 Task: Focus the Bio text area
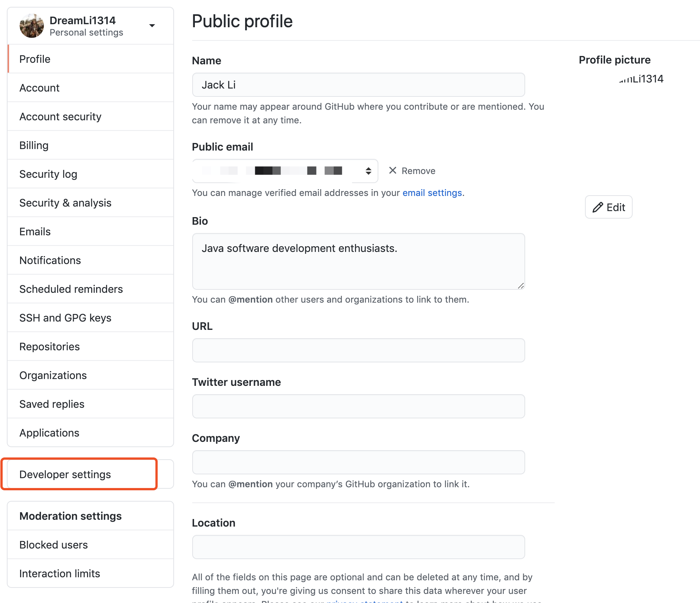(x=358, y=261)
